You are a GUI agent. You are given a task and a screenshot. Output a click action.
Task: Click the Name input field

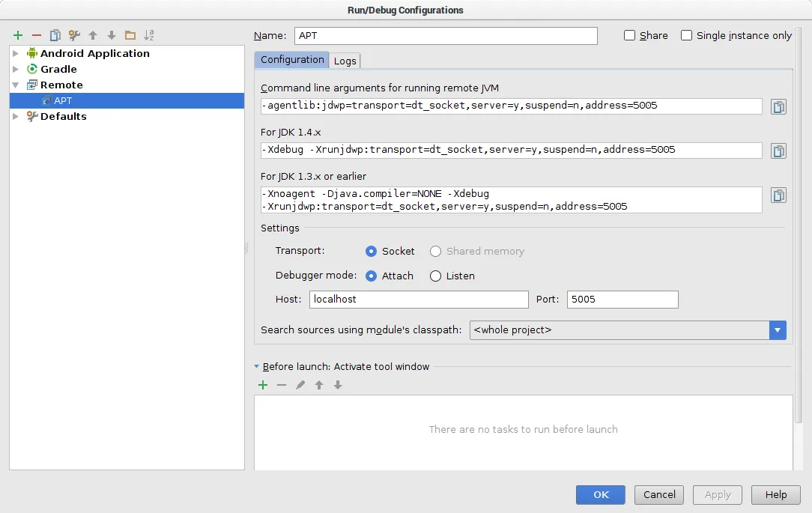446,36
